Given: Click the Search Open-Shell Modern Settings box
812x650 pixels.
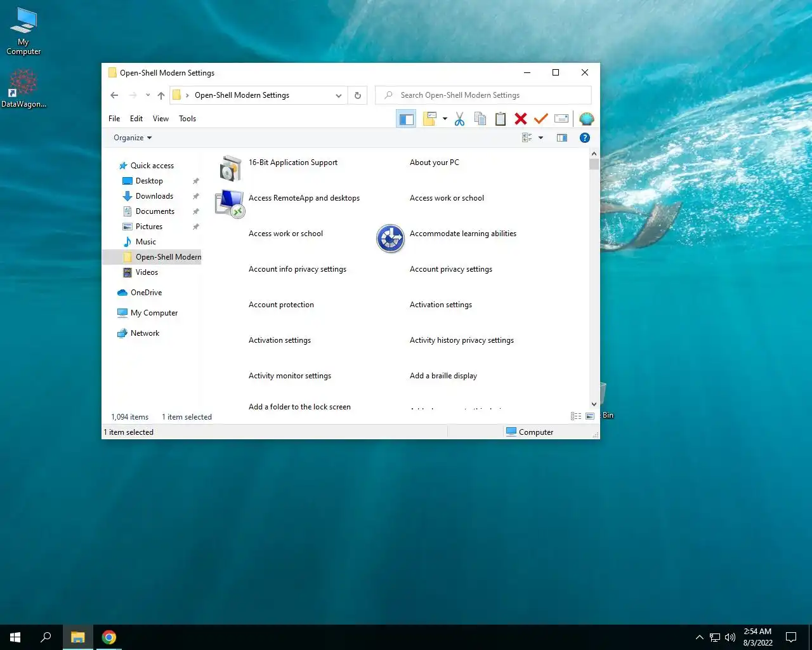Looking at the screenshot, I should 483,95.
